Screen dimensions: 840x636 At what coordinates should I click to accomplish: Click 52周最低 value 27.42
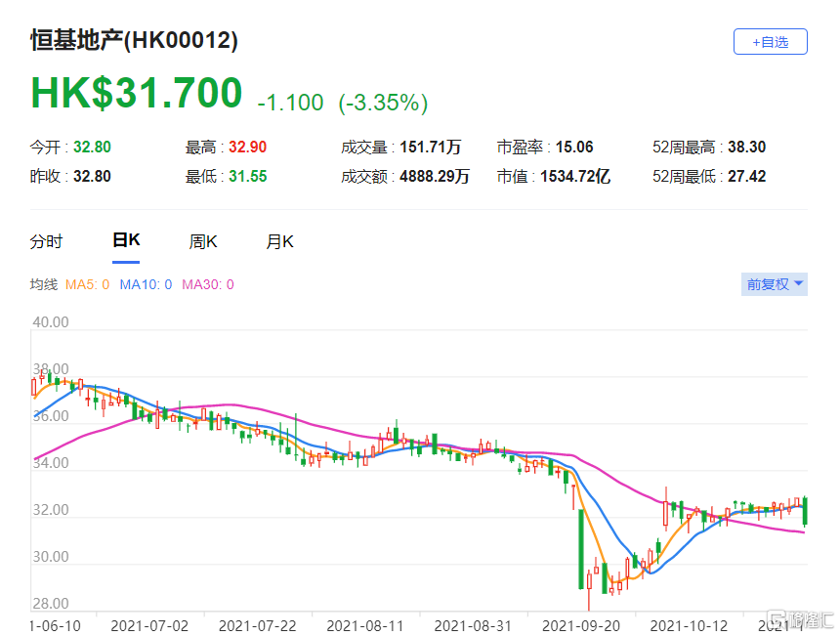pyautogui.click(x=747, y=176)
